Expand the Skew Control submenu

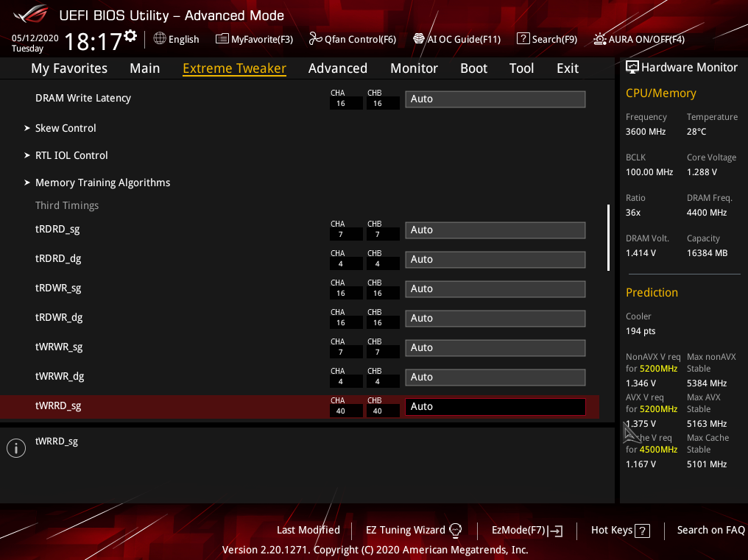tap(66, 128)
